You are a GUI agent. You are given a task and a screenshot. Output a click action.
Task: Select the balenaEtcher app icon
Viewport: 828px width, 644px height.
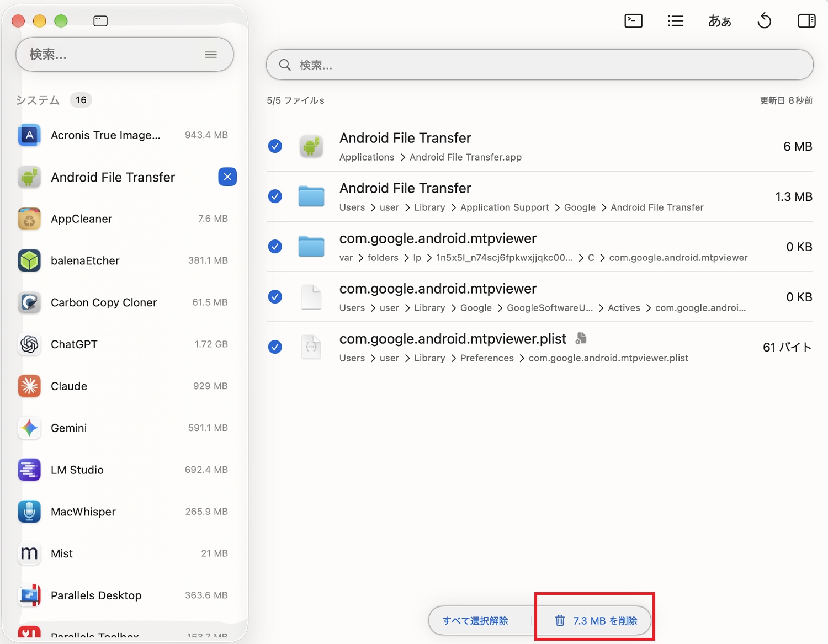pos(29,260)
